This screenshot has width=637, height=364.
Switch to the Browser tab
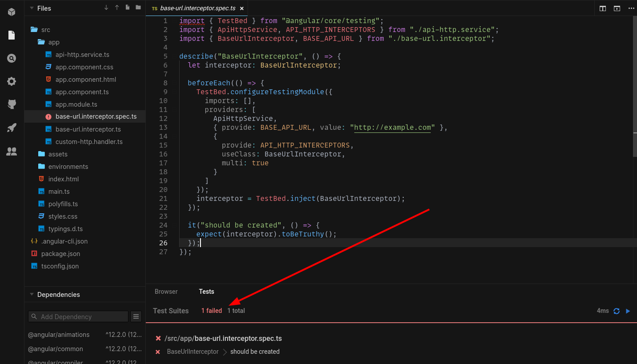coord(166,292)
